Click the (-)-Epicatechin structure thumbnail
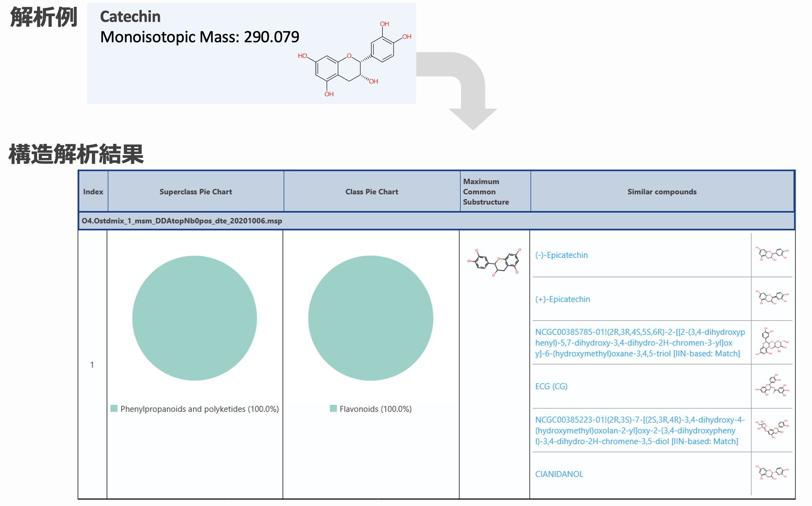The width and height of the screenshot is (812, 506). tap(772, 254)
